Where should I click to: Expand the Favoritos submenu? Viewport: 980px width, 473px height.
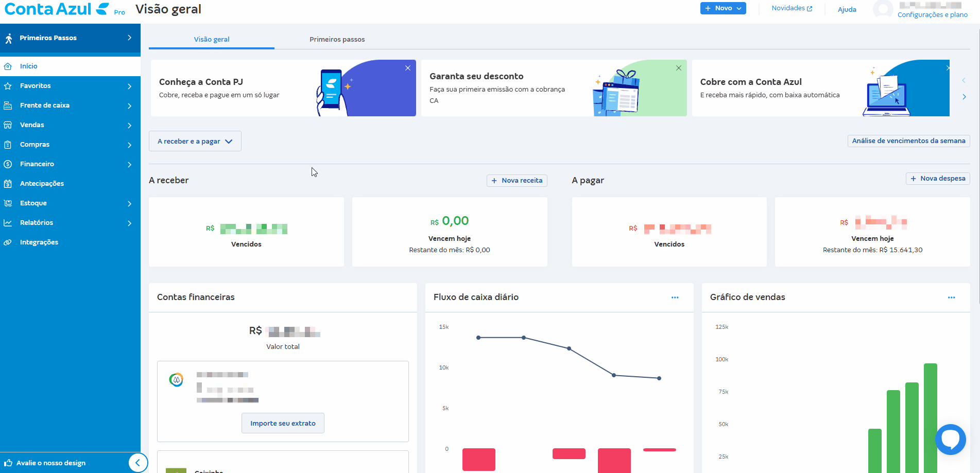click(129, 86)
